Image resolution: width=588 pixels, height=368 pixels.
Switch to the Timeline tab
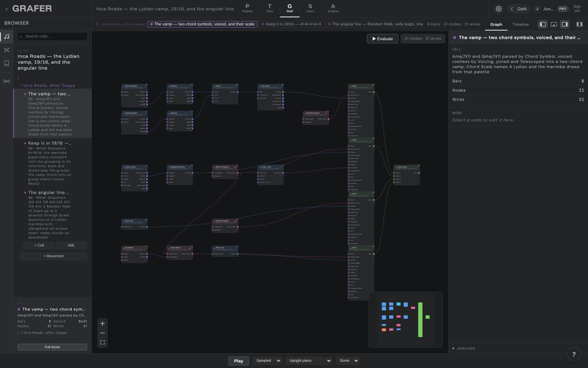pyautogui.click(x=520, y=24)
